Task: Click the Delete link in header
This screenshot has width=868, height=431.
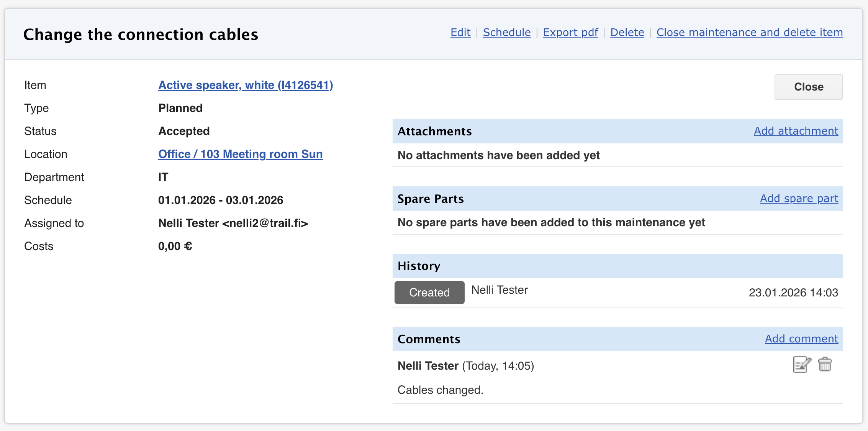Action: (x=627, y=33)
